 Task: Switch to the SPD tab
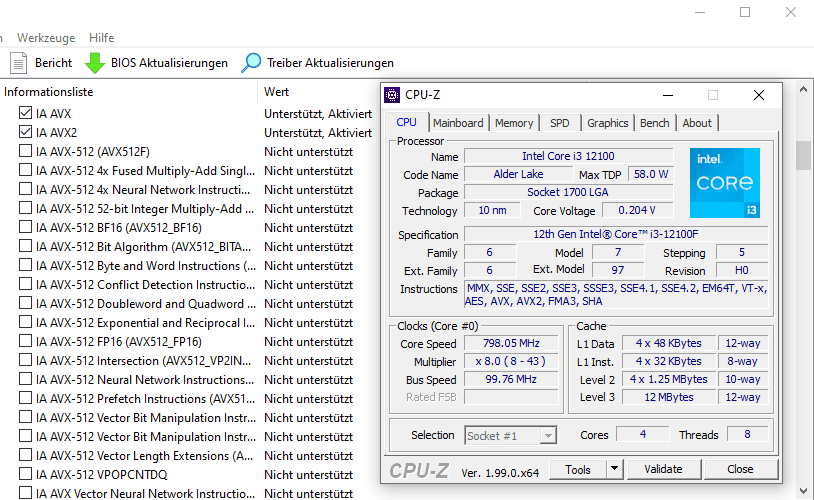560,123
